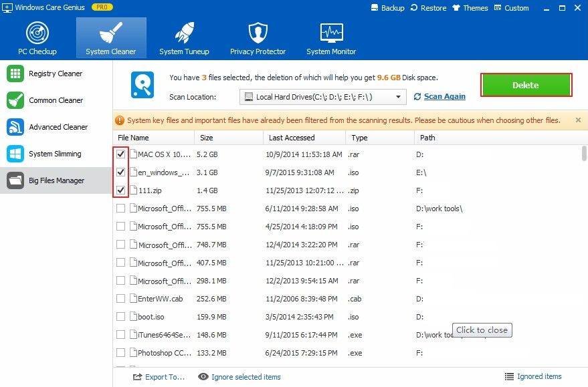Dismiss the yellow warning banner
588x387 pixels.
tap(578, 120)
